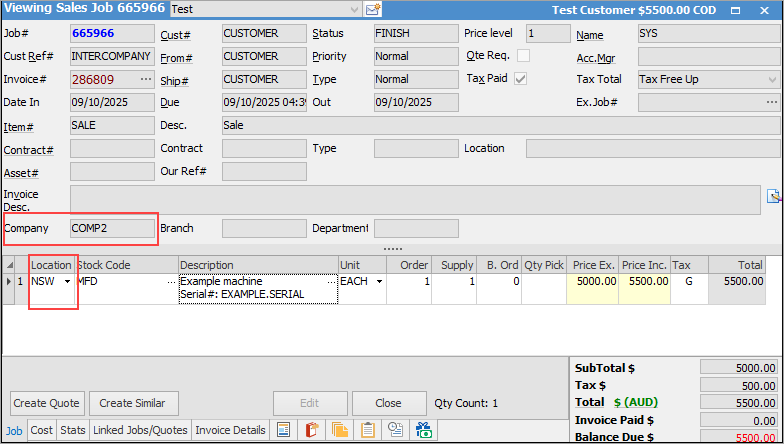Expand the Unit EACH dropdown
The width and height of the screenshot is (784, 444).
click(379, 282)
